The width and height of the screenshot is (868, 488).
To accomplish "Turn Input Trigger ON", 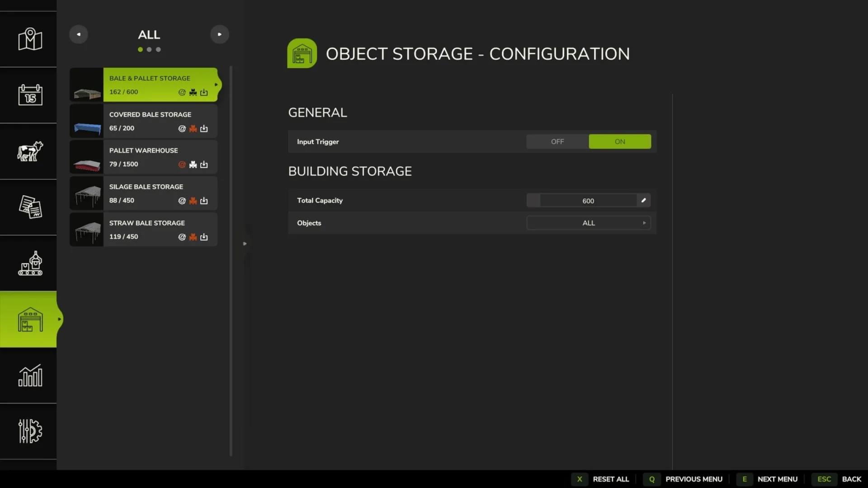I will click(x=619, y=141).
